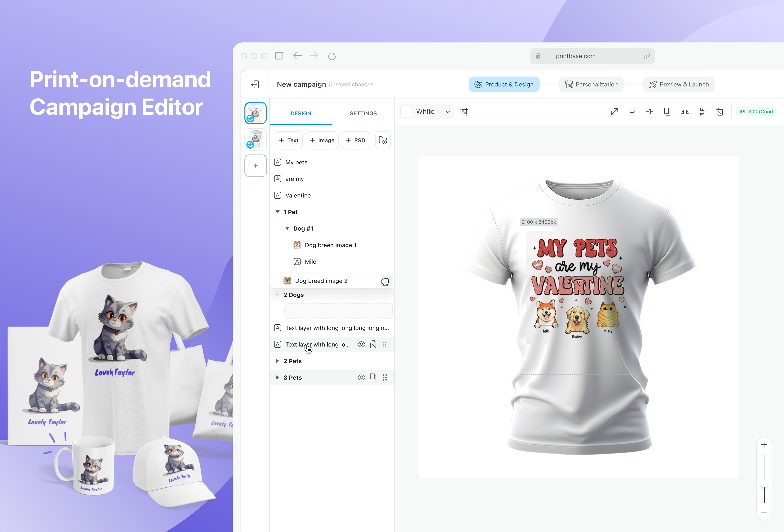Delete the hovered Text layer row
The image size is (784, 532).
[x=373, y=344]
